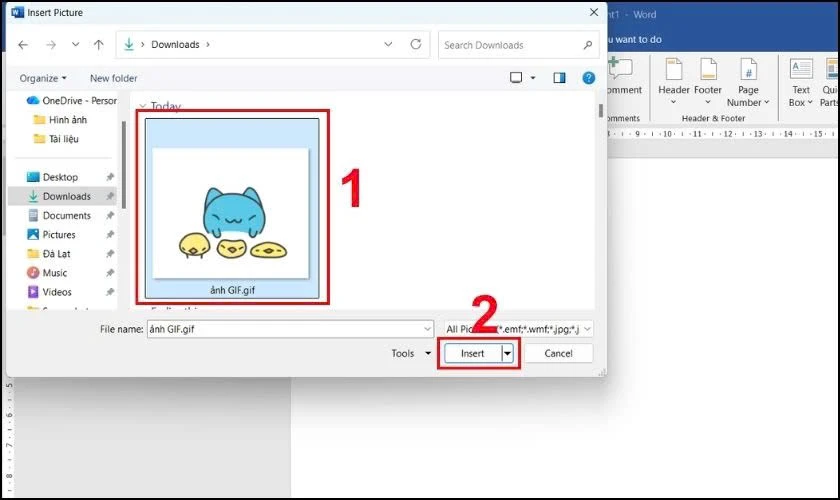Viewport: 840px width, 500px height.
Task: Open the Insert button's dropdown arrow
Action: point(507,353)
